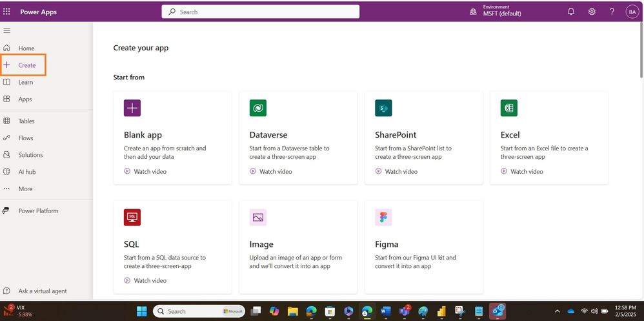Open the BA account avatar
Image resolution: width=644 pixels, height=321 pixels.
(x=632, y=12)
